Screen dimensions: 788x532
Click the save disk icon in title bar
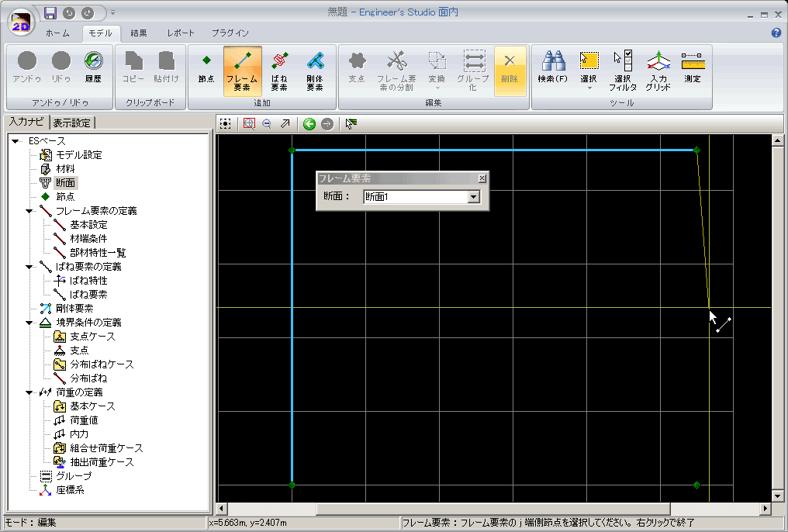[x=50, y=12]
